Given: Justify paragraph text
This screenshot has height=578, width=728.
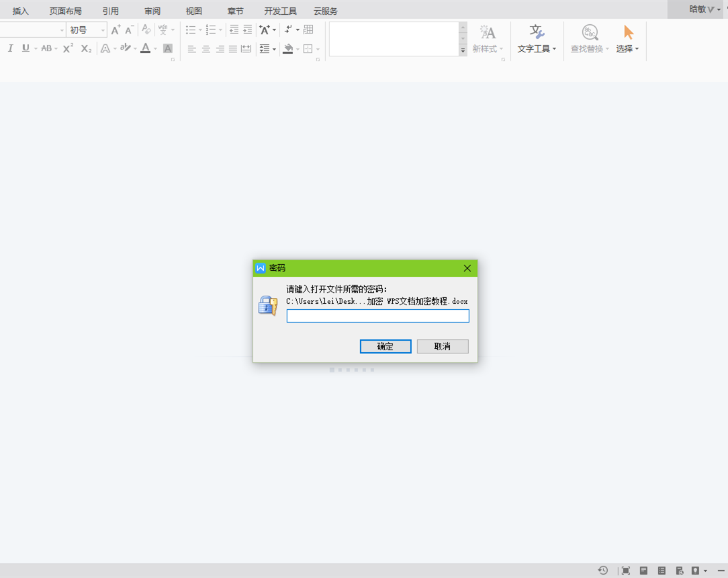Looking at the screenshot, I should pyautogui.click(x=233, y=48).
